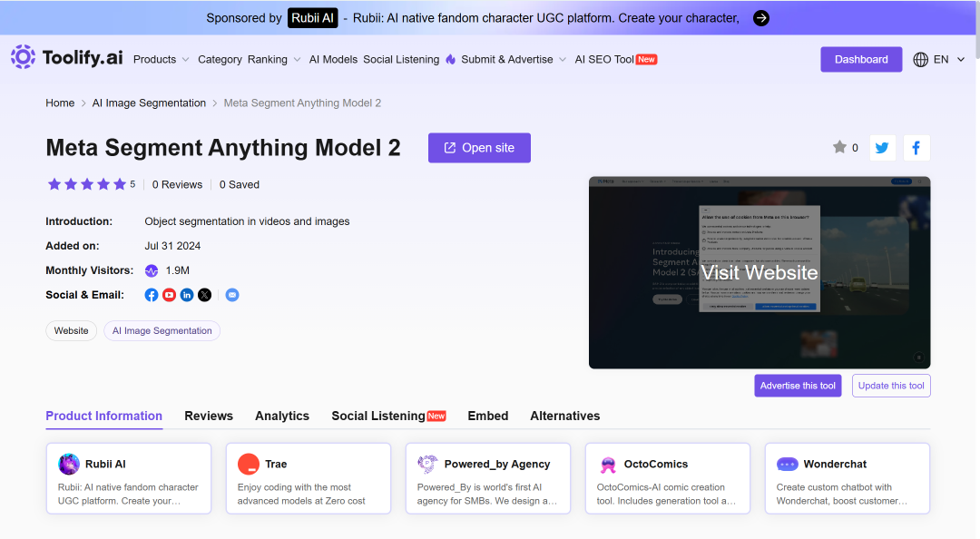Click the star favorite icon near 0
The height and width of the screenshot is (539, 980).
[839, 147]
